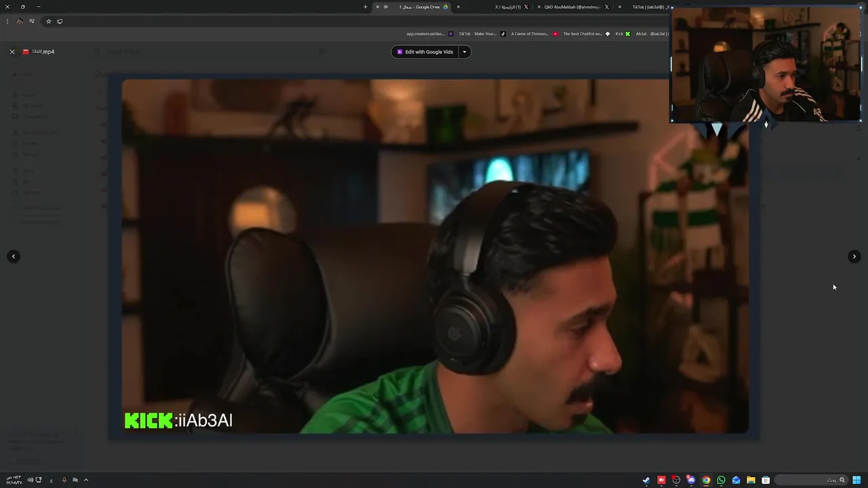
Task: Click the install app icon beside the star
Action: (x=60, y=21)
